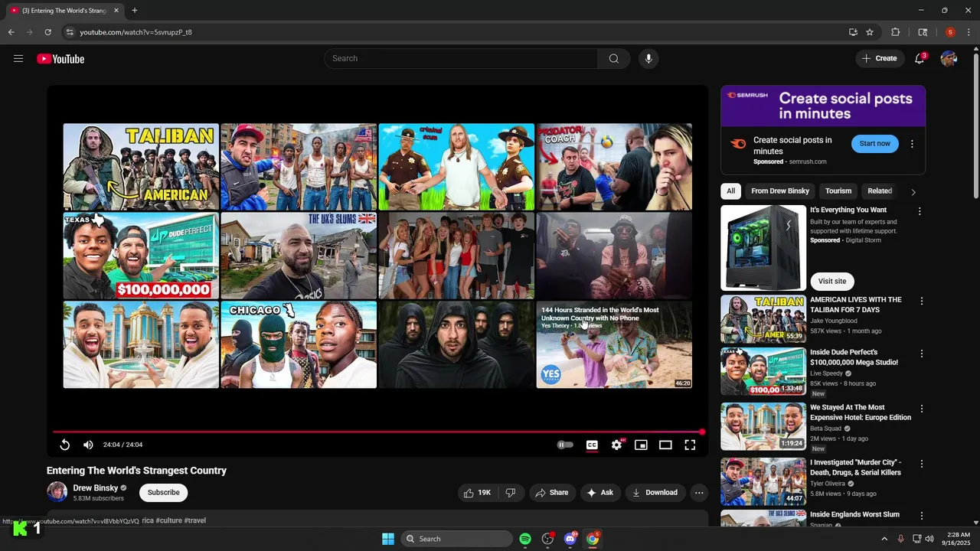Dislike this video

point(511,493)
